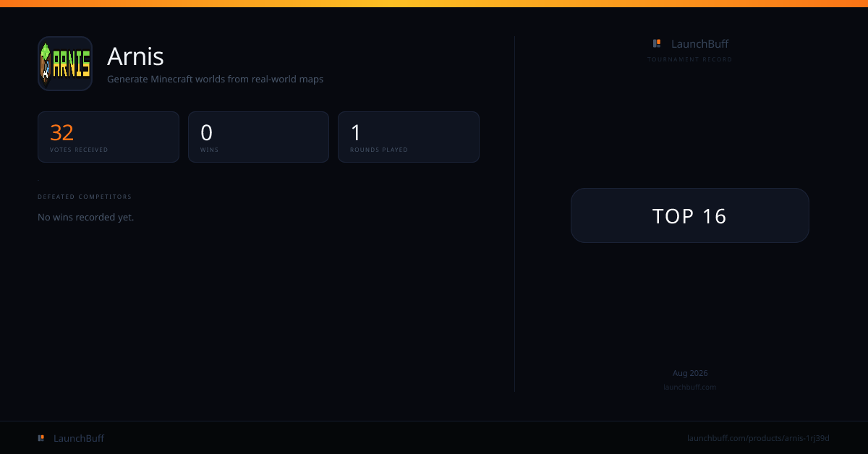
Task: Click the Votes Received stat card
Action: point(109,137)
